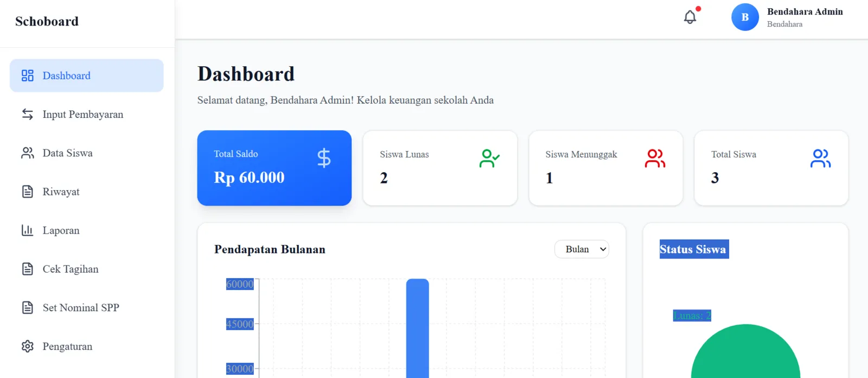868x378 pixels.
Task: Open Cek Tagihan in the sidebar
Action: pyautogui.click(x=87, y=269)
